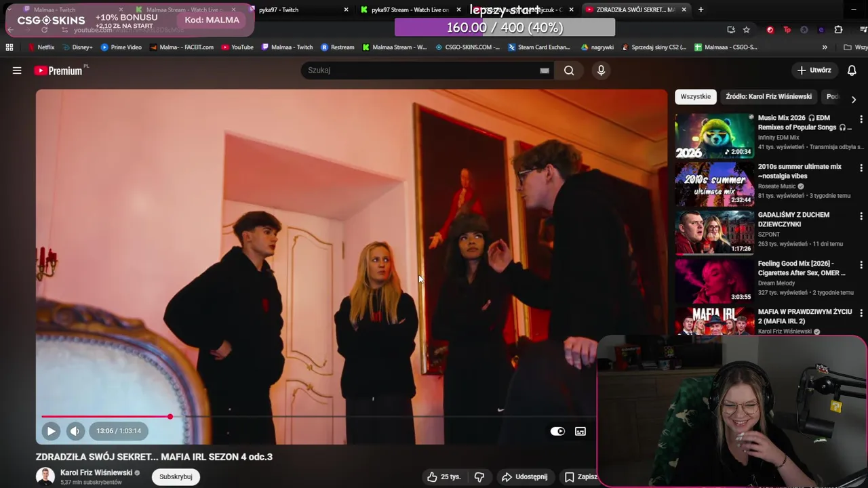This screenshot has height=488, width=868.
Task: Mute the video with speaker icon
Action: tap(75, 431)
